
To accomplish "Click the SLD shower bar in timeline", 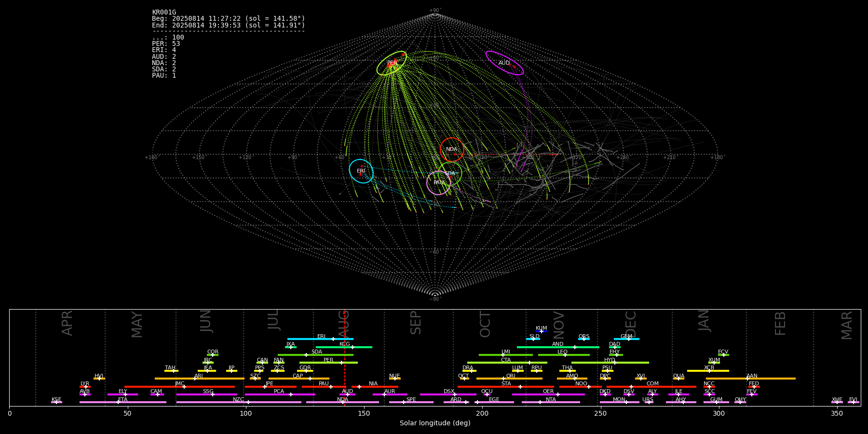I will point(533,339).
